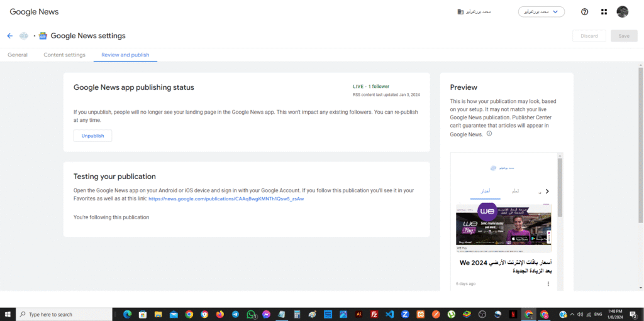
Task: Open the notification center icon
Action: [x=633, y=315]
